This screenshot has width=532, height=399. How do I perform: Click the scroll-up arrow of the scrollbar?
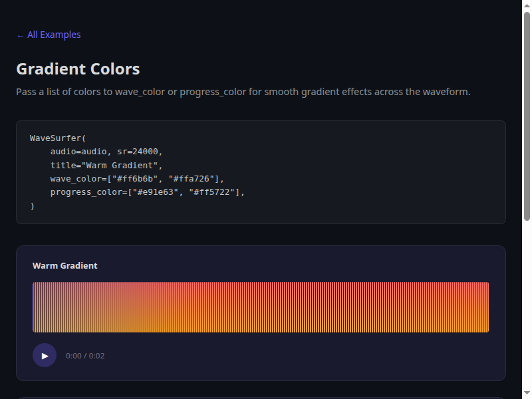[x=527, y=5]
